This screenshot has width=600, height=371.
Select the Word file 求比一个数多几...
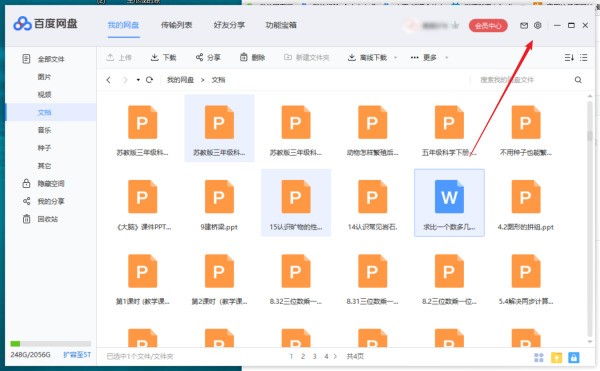coord(449,203)
